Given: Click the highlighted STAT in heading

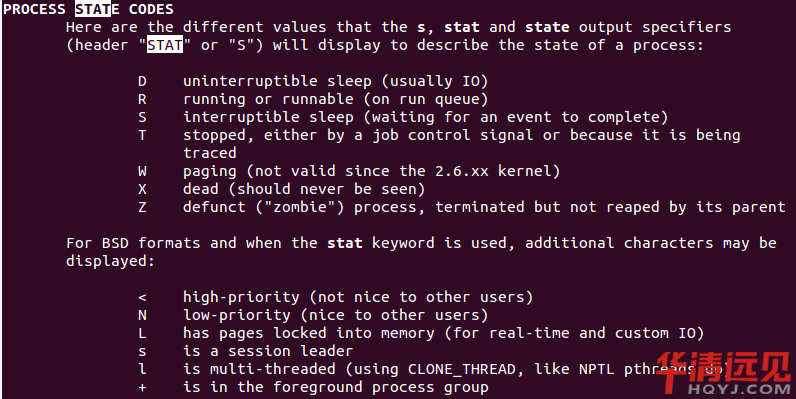Looking at the screenshot, I should (x=93, y=9).
